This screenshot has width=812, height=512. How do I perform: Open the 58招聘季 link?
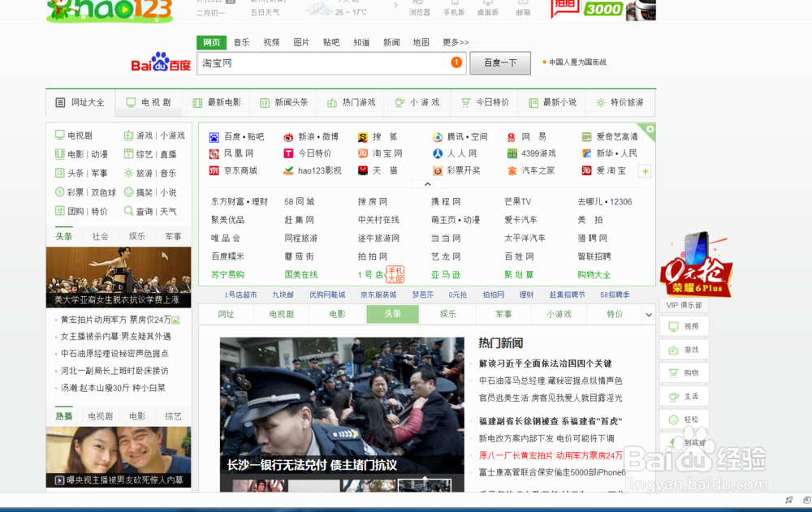click(x=615, y=295)
